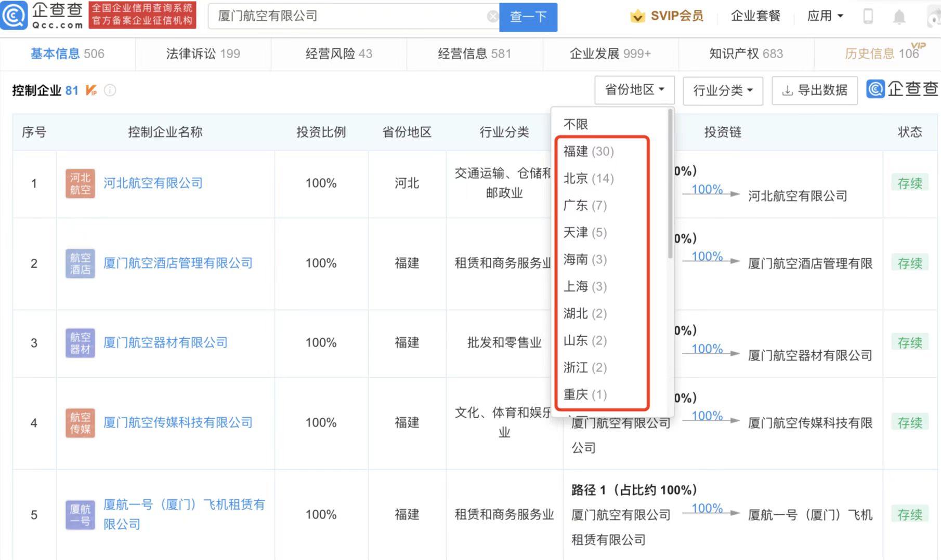941x560 pixels.
Task: Select 重庆 (1) in the province list
Action: (x=585, y=394)
